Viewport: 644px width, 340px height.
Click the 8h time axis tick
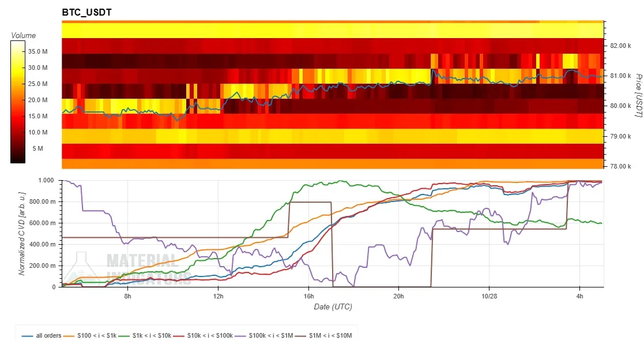coord(128,296)
